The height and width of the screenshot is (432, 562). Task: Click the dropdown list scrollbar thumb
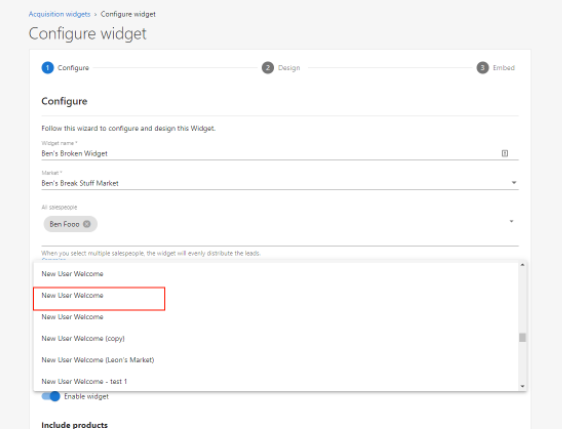tap(522, 337)
